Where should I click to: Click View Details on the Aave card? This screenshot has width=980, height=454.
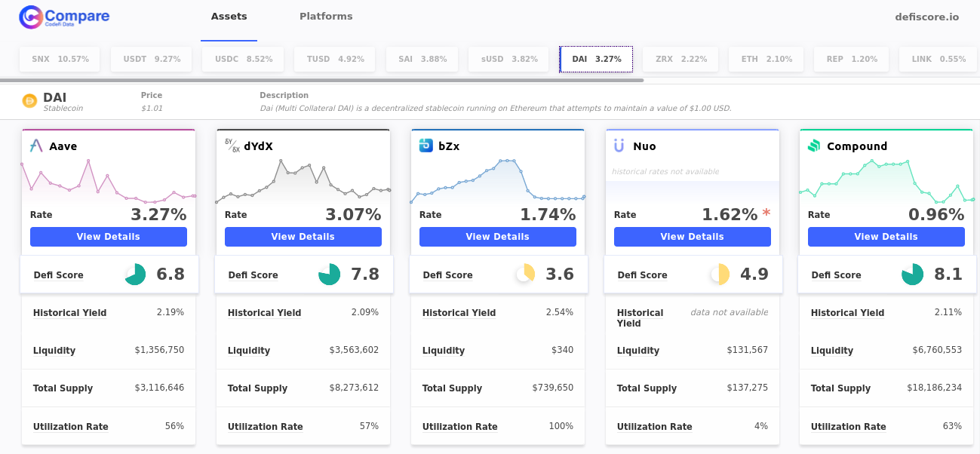[x=108, y=236]
